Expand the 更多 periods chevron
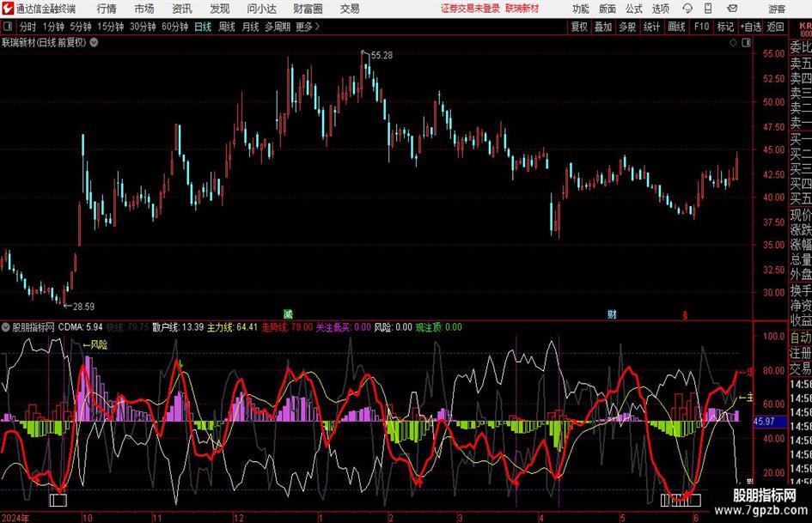The width and height of the screenshot is (812, 523). click(x=317, y=27)
